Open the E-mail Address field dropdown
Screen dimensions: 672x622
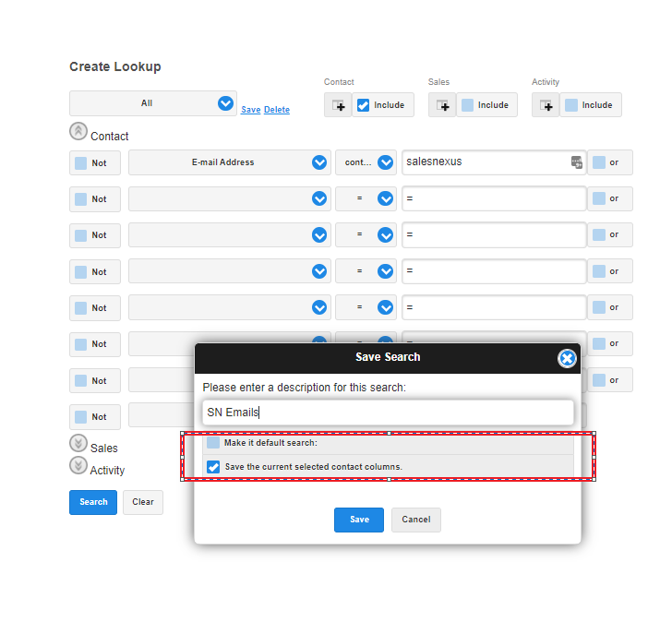pyautogui.click(x=319, y=162)
